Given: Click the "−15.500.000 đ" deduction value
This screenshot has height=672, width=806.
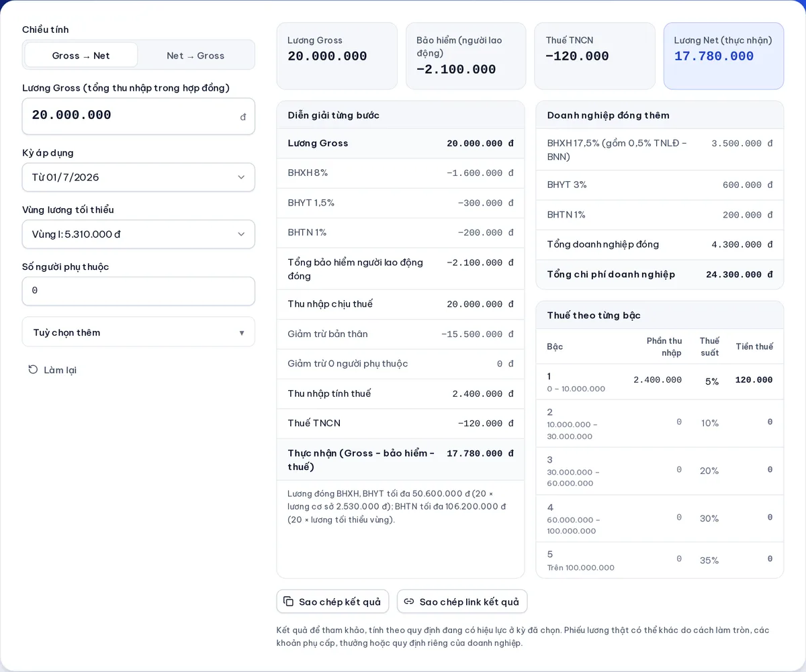Looking at the screenshot, I should (477, 334).
